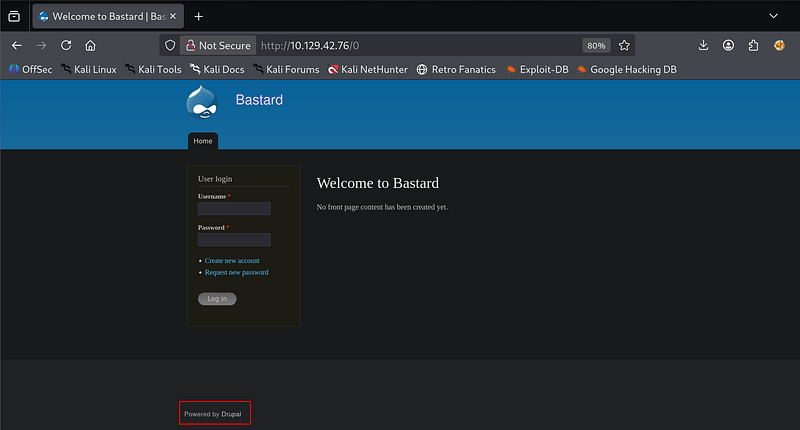Click the tracking protection shield icon

(170, 45)
